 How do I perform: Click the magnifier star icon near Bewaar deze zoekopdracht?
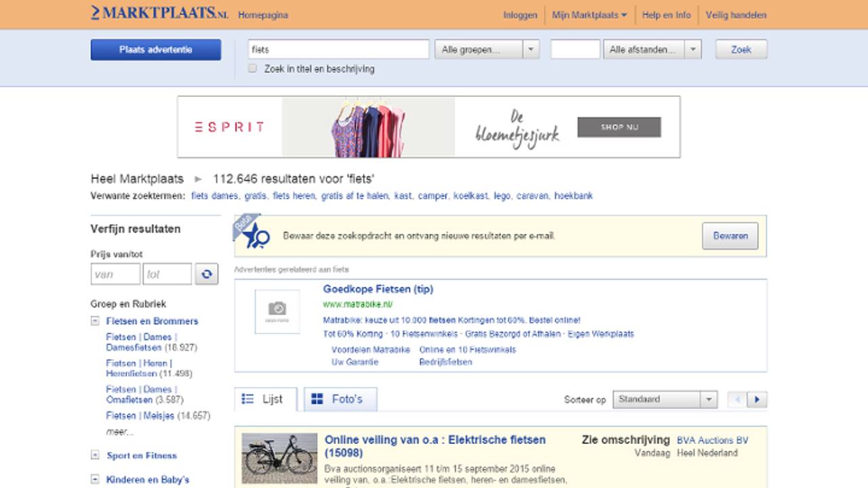pyautogui.click(x=256, y=236)
